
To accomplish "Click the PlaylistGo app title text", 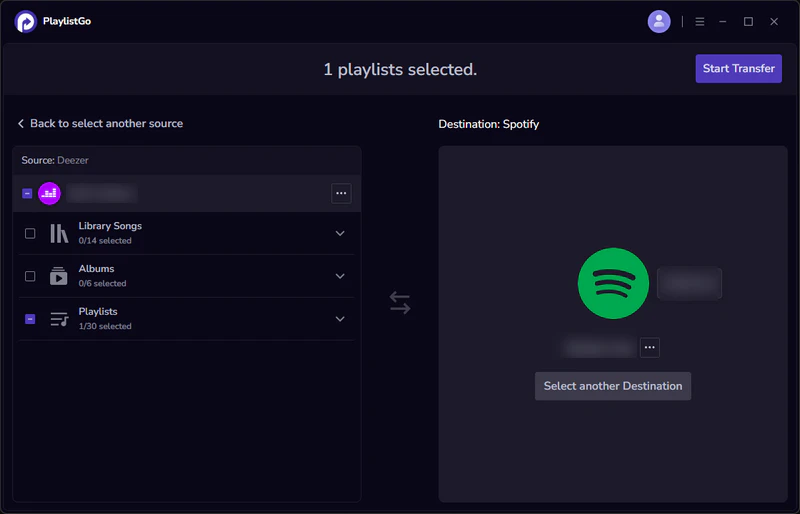I will (67, 21).
